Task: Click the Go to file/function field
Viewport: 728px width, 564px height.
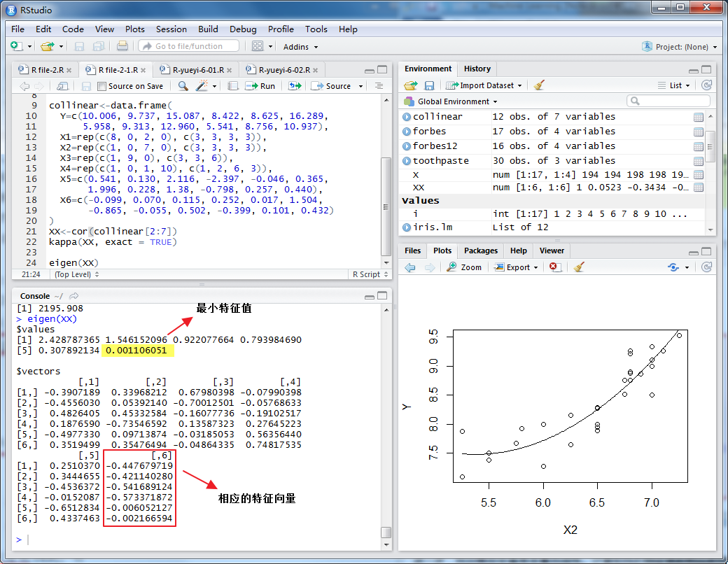Action: click(188, 46)
